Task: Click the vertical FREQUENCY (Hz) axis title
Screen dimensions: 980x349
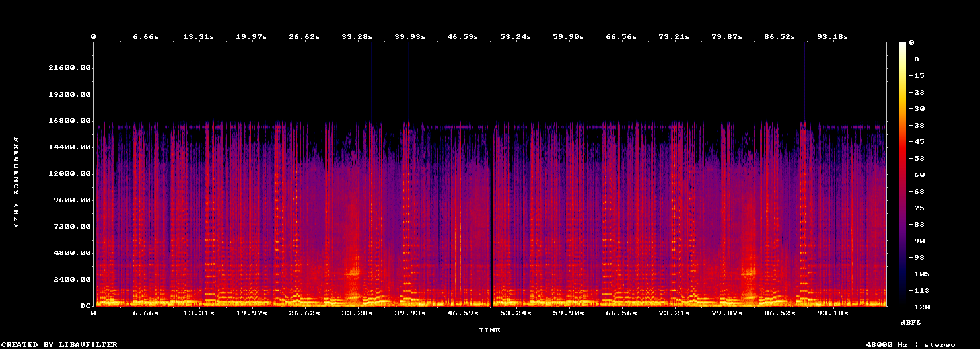Action: (17, 182)
